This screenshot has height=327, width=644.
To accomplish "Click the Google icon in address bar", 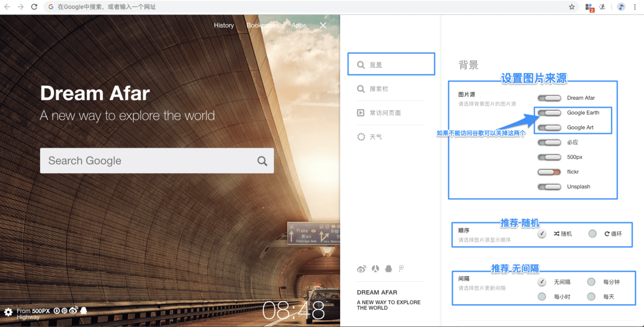I will (51, 7).
